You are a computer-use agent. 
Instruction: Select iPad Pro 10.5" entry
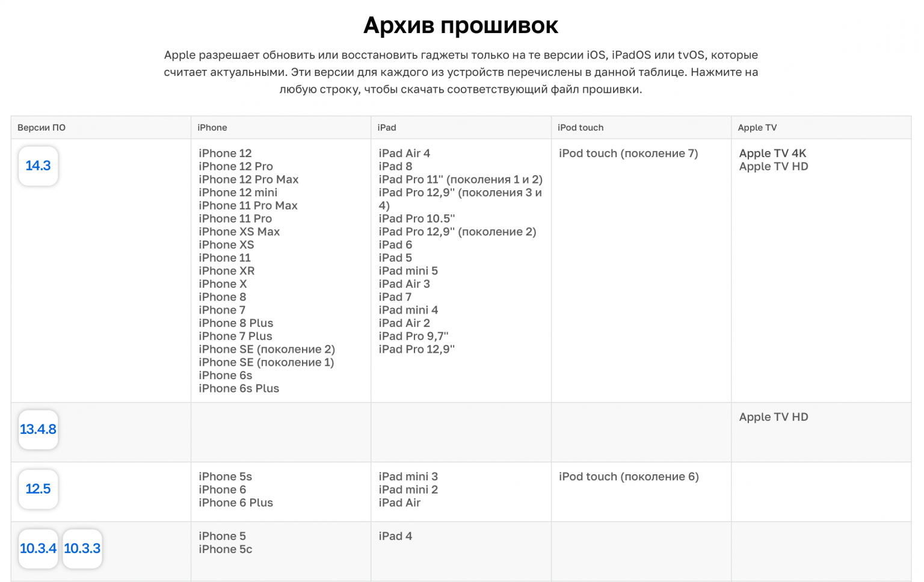417,218
